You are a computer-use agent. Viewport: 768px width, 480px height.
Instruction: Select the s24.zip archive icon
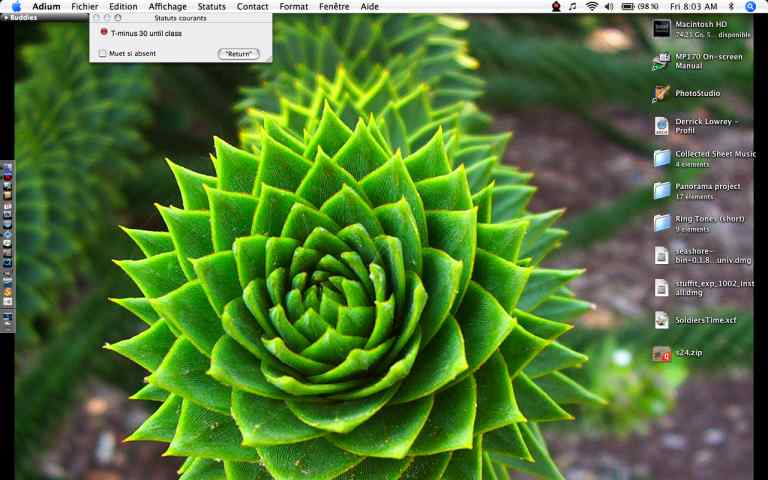(x=661, y=353)
